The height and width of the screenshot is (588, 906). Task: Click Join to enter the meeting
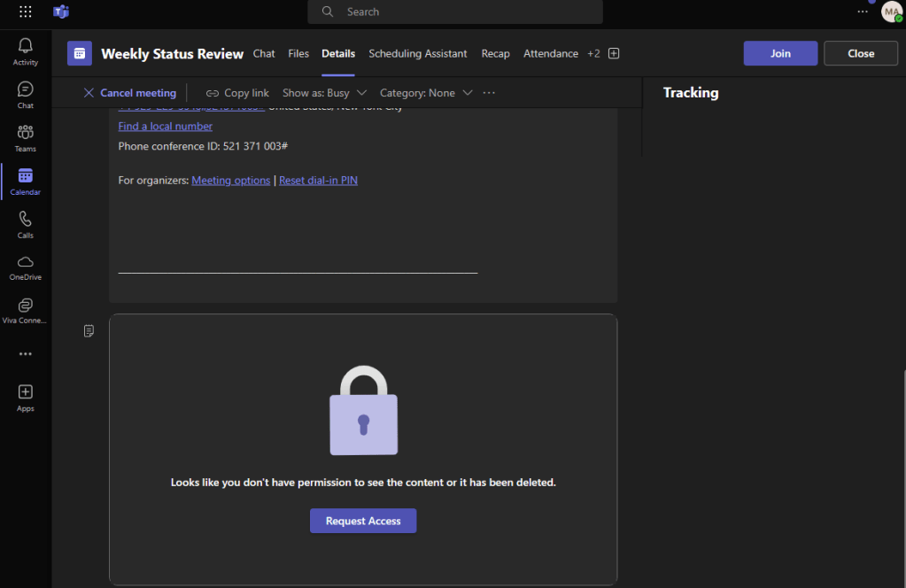point(780,53)
